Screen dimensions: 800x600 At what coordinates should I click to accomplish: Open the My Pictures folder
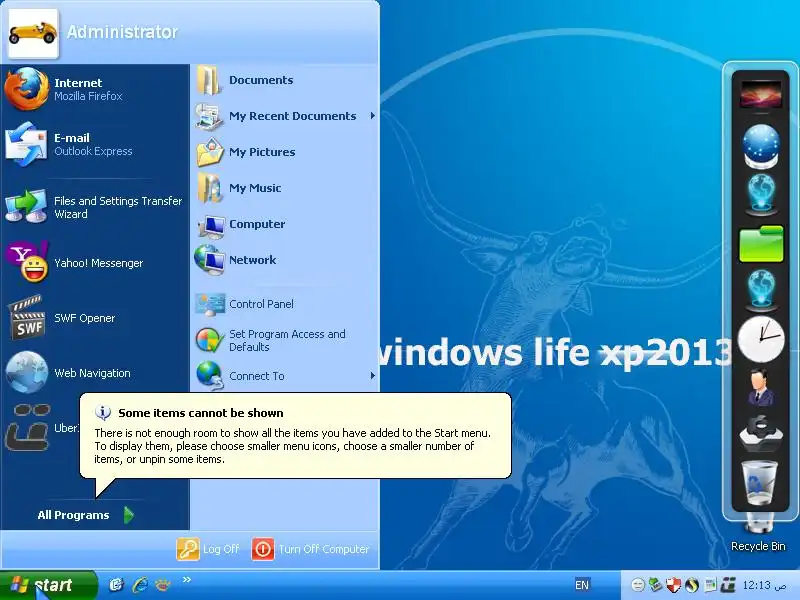coord(285,152)
